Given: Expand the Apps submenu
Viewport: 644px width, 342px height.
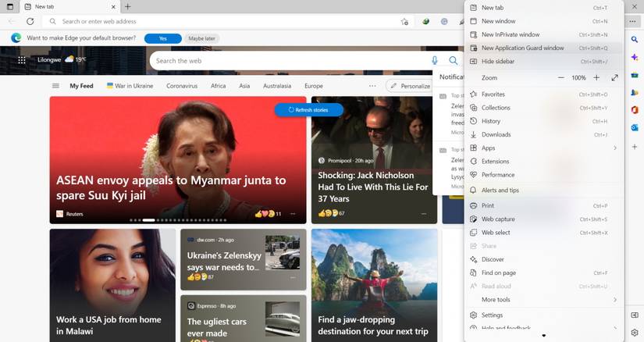Looking at the screenshot, I should click(544, 148).
